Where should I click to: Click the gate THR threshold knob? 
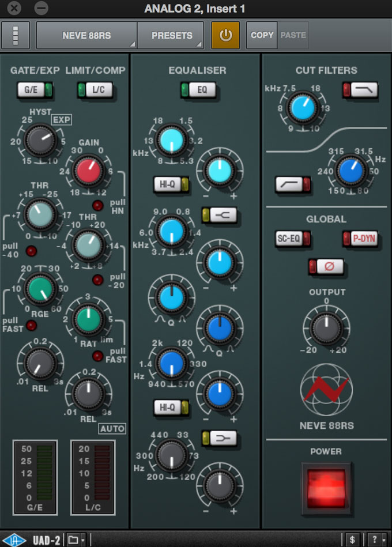(x=40, y=215)
